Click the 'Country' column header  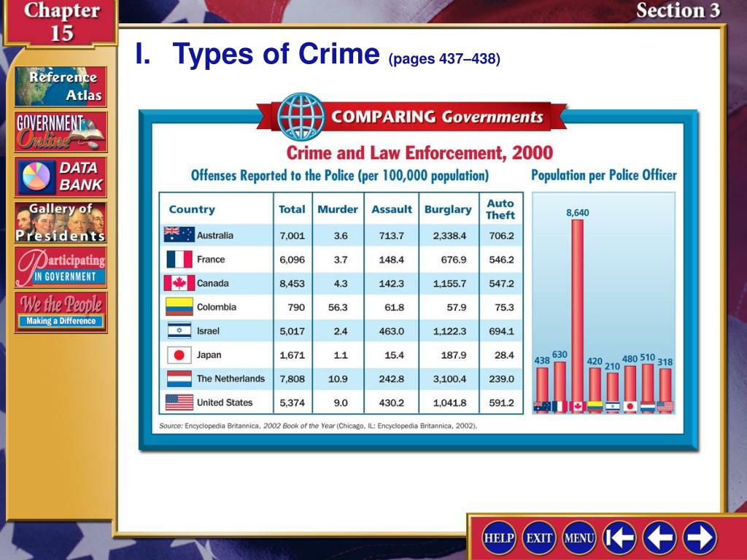(192, 209)
